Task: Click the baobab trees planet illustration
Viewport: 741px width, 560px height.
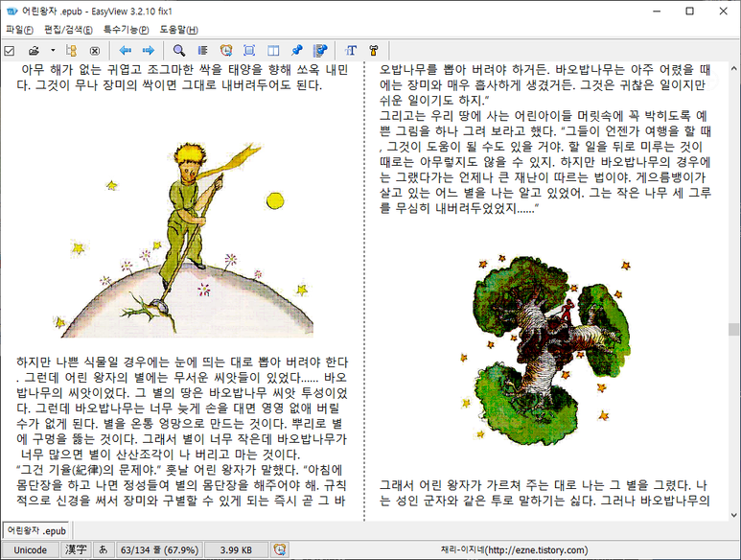Action: 545,350
